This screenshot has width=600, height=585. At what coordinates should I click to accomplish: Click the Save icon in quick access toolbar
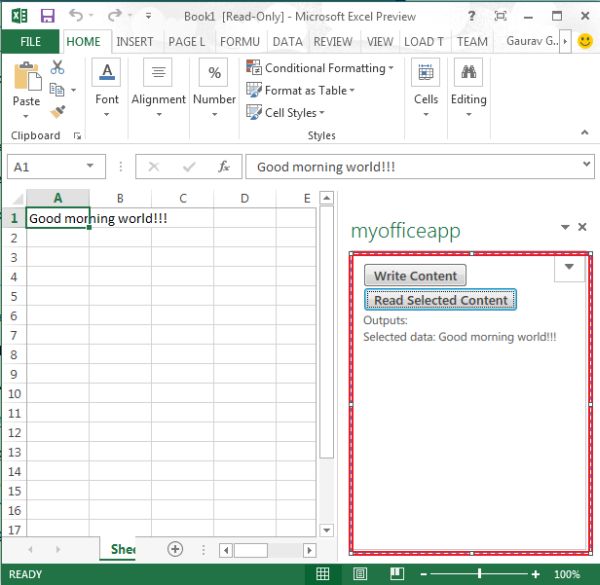pos(48,16)
